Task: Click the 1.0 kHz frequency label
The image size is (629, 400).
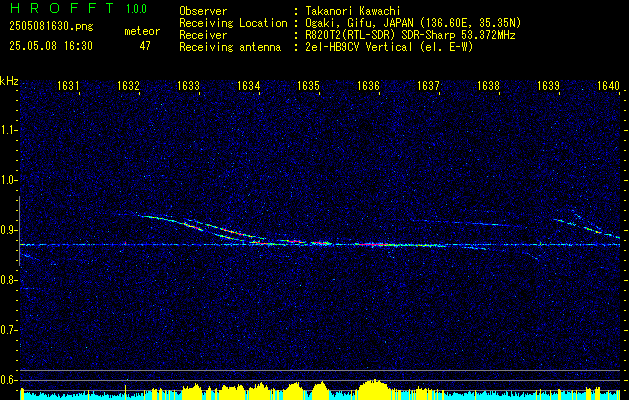Action: pos(7,180)
